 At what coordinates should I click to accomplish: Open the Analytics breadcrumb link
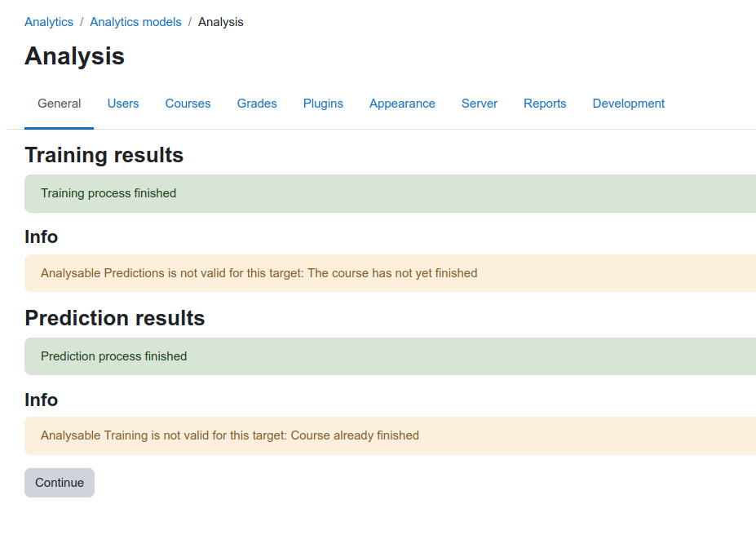click(x=49, y=22)
